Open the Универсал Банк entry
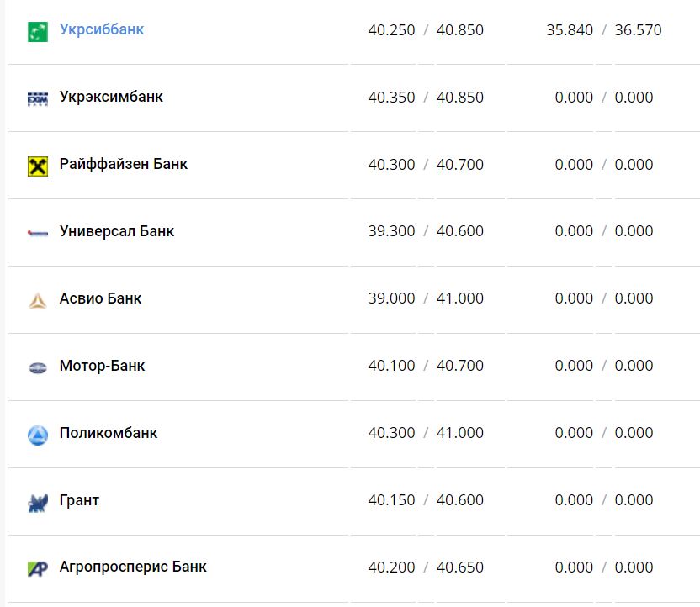This screenshot has height=607, width=700. pyautogui.click(x=117, y=231)
